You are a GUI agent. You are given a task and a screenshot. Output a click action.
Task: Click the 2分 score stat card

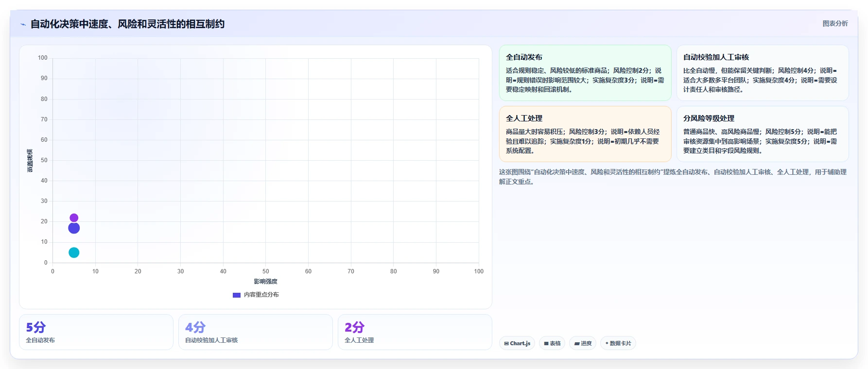pyautogui.click(x=415, y=332)
